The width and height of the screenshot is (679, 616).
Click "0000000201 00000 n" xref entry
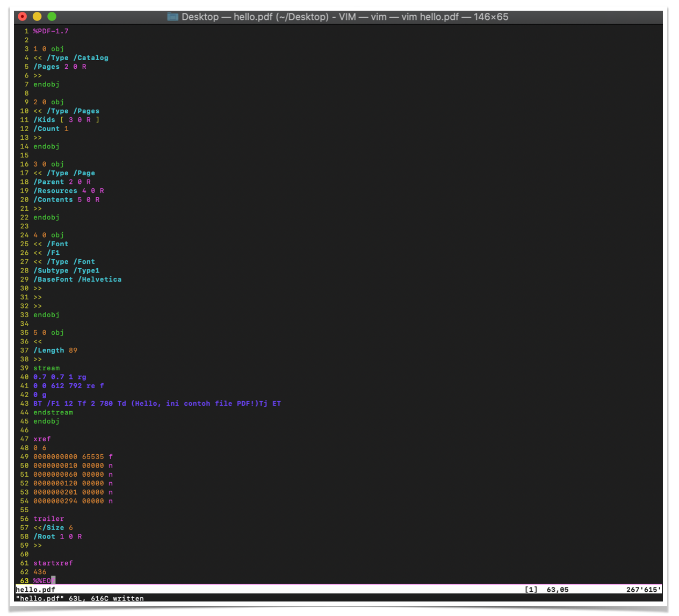coord(73,492)
